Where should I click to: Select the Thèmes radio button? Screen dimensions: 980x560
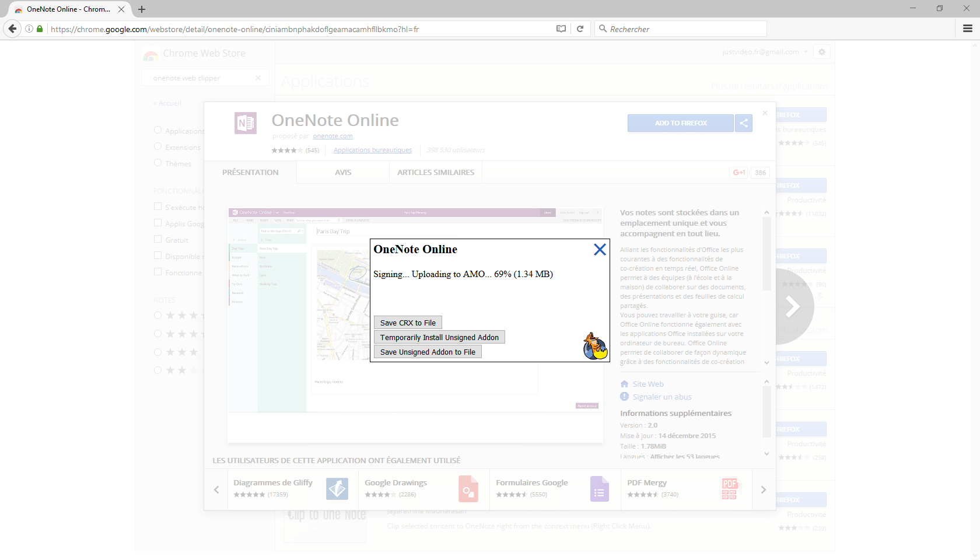tap(157, 163)
